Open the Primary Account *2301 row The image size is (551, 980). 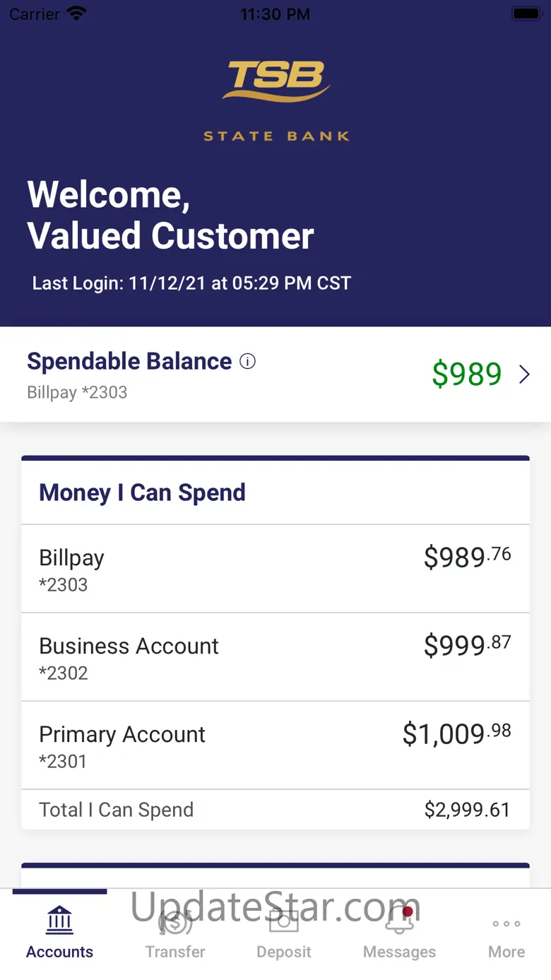click(x=275, y=745)
